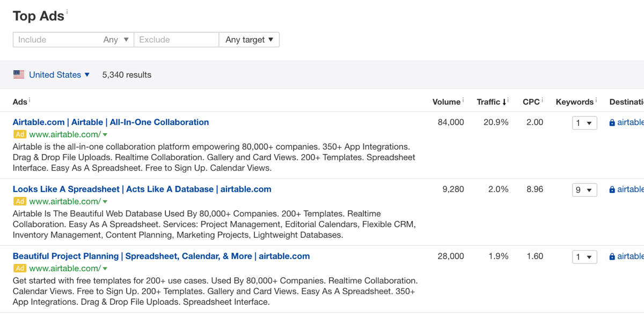Click the Exclude filter text field
Screen dimensions: 644x315
click(176, 40)
